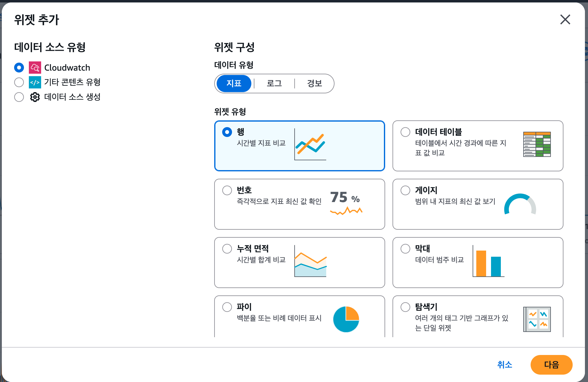Click the line chart icon in 행 card
This screenshot has height=382, width=588.
(x=310, y=144)
